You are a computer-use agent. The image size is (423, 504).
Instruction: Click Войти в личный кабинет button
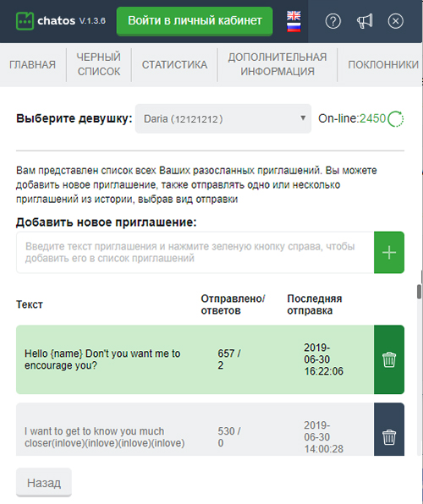click(195, 21)
